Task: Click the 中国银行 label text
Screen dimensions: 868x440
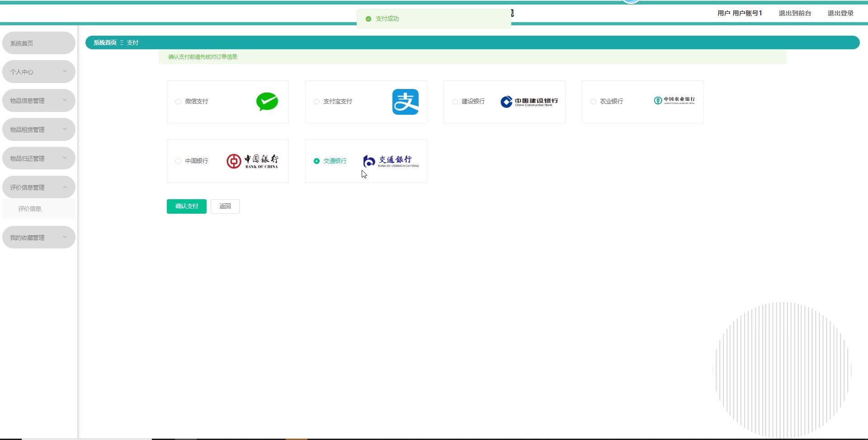Action: point(197,161)
